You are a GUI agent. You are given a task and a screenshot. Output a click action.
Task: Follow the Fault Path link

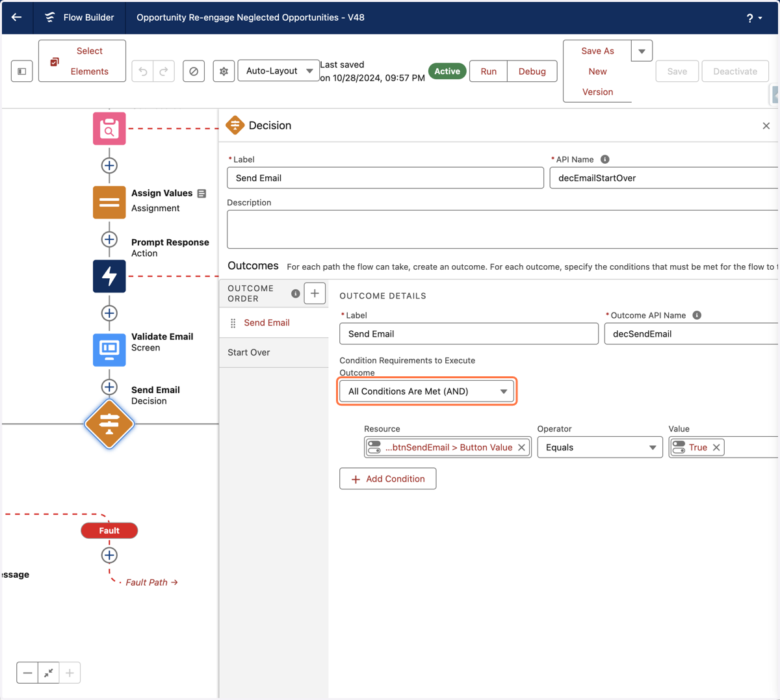[x=151, y=582]
